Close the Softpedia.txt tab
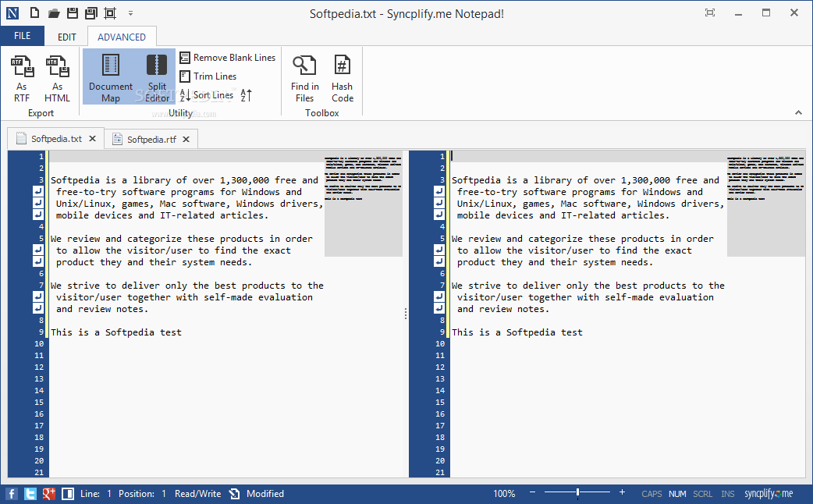The width and height of the screenshot is (813, 504). [x=92, y=138]
